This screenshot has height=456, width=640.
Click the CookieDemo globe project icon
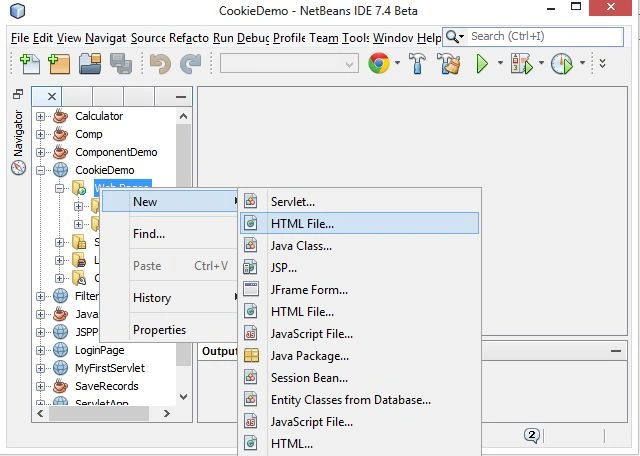click(60, 170)
